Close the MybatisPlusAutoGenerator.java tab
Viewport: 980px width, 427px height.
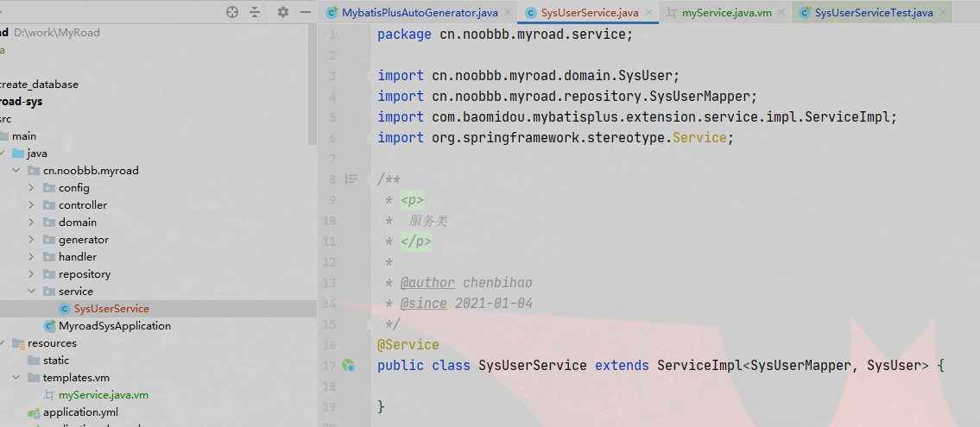[x=507, y=13]
